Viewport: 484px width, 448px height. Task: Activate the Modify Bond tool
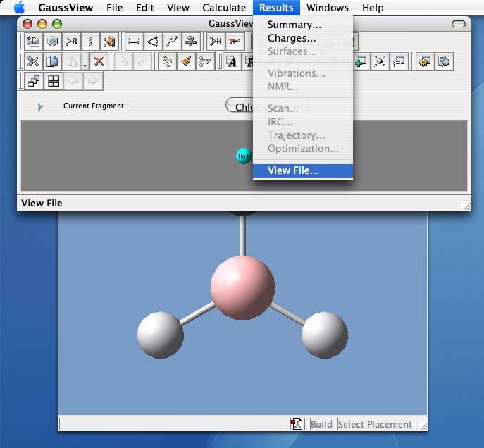click(x=134, y=42)
